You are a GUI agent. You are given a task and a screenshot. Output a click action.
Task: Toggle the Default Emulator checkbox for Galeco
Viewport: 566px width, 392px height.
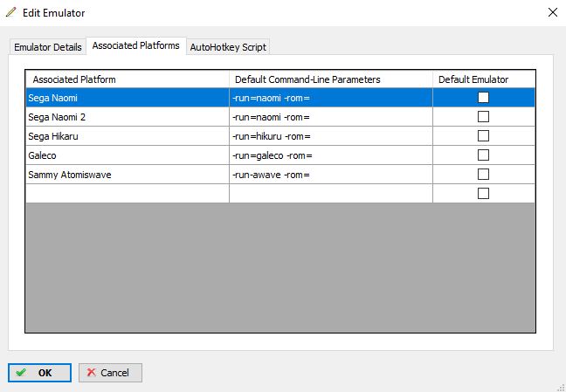(483, 155)
